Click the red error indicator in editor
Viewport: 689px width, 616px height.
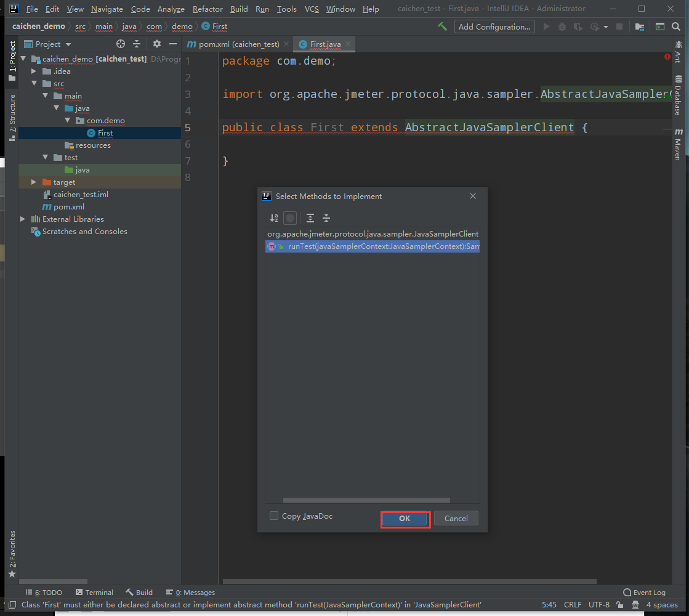coord(667,57)
